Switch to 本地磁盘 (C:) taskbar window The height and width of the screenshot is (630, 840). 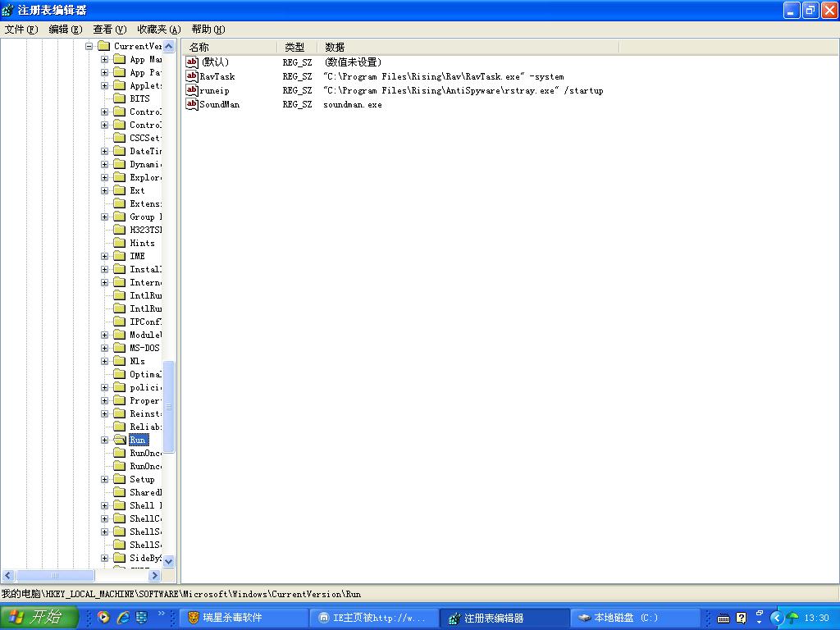(636, 619)
